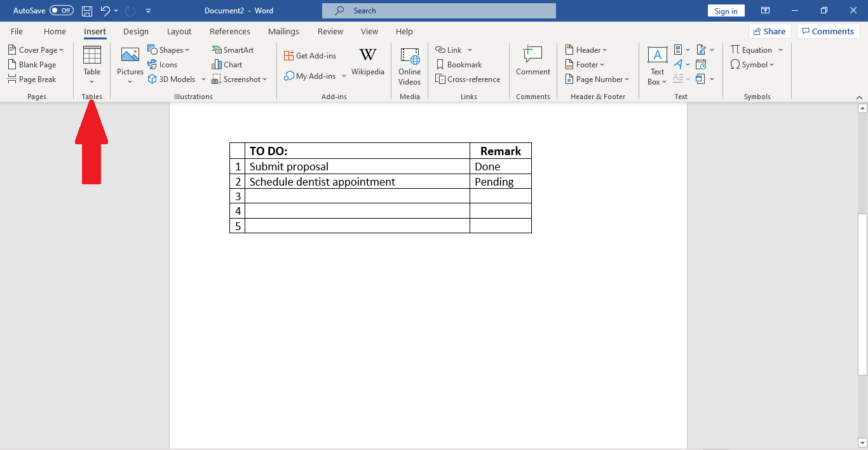Insert a Page Break
The width and height of the screenshot is (868, 450).
pos(33,79)
